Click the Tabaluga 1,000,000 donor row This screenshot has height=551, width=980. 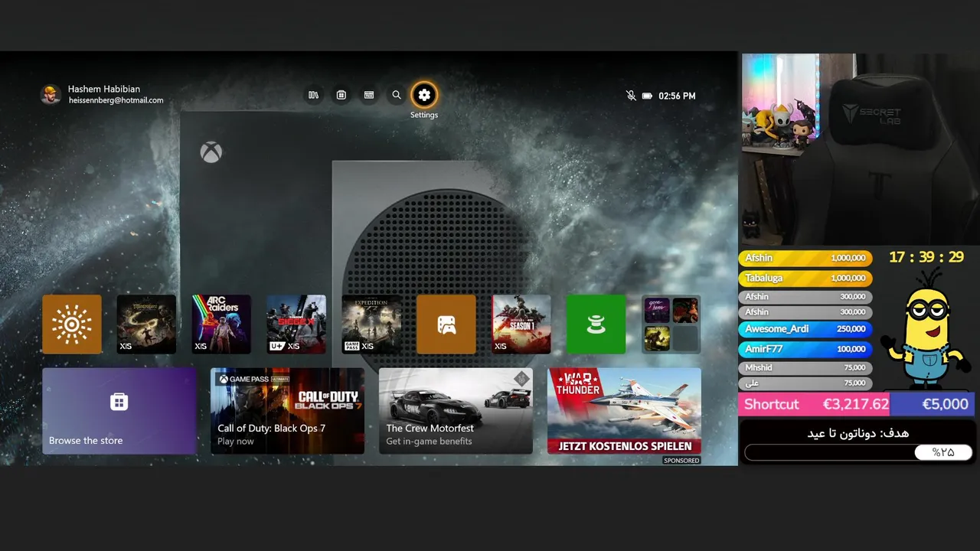click(805, 279)
